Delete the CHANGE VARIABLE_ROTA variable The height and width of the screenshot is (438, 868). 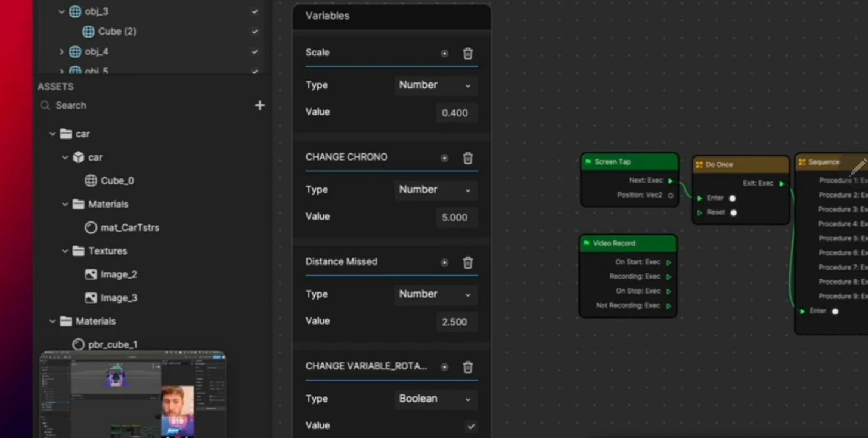pos(468,367)
